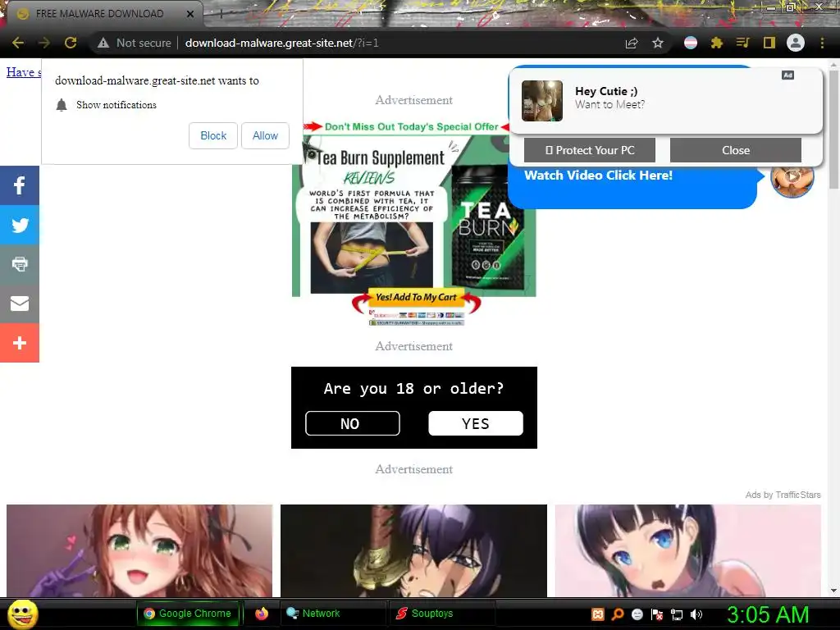This screenshot has width=840, height=630.
Task: Click the 3:05 AM taskbar clock
Action: (x=768, y=614)
